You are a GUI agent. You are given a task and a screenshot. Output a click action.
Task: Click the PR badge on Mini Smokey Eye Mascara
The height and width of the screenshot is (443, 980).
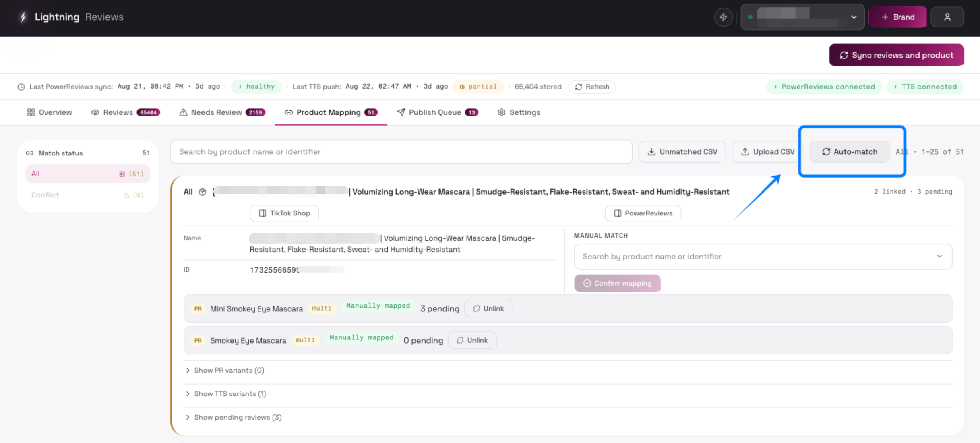pyautogui.click(x=198, y=309)
